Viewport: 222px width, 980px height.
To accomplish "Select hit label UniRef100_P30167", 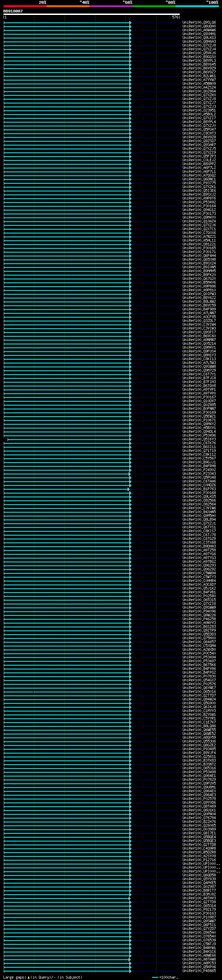I will click(x=199, y=397).
